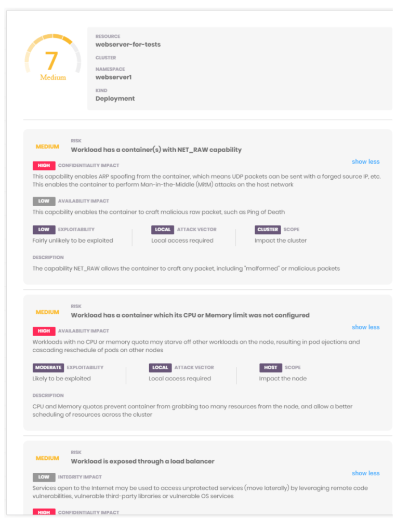Open the NET_RAW capability risk title

point(156,150)
